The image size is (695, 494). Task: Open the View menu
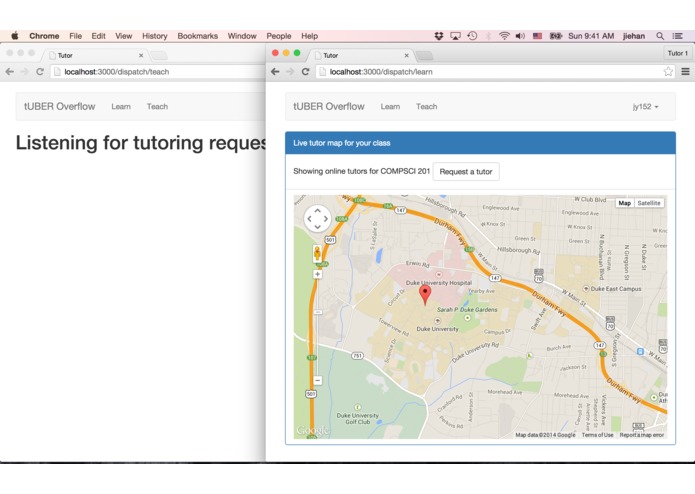[124, 36]
